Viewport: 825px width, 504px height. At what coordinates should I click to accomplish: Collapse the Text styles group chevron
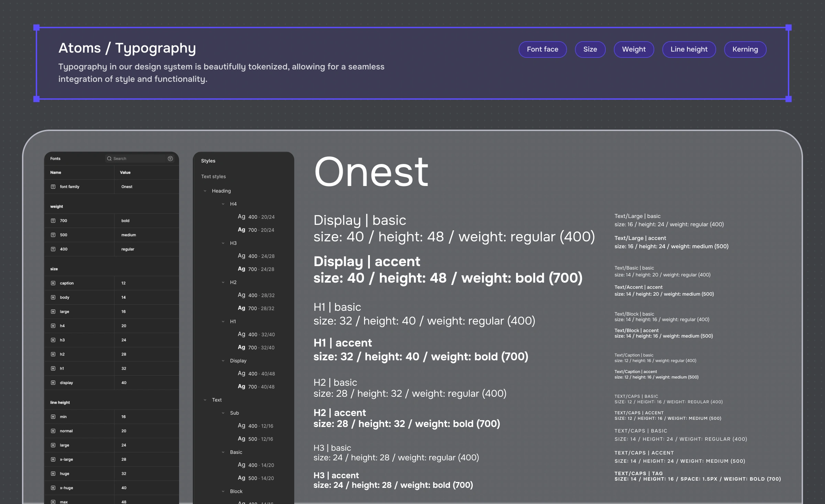[x=205, y=400]
